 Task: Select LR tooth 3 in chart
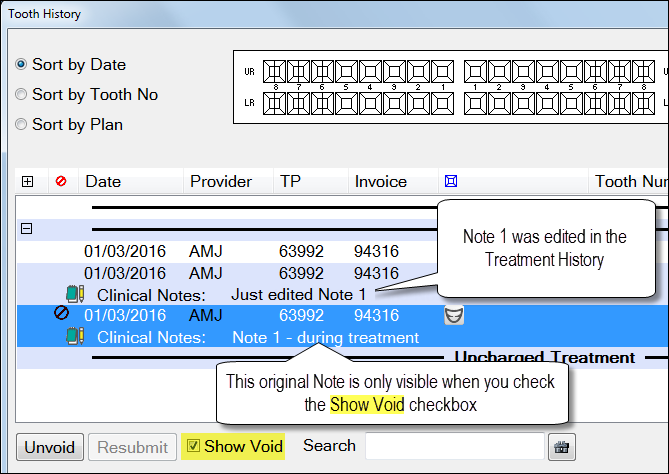tap(394, 104)
